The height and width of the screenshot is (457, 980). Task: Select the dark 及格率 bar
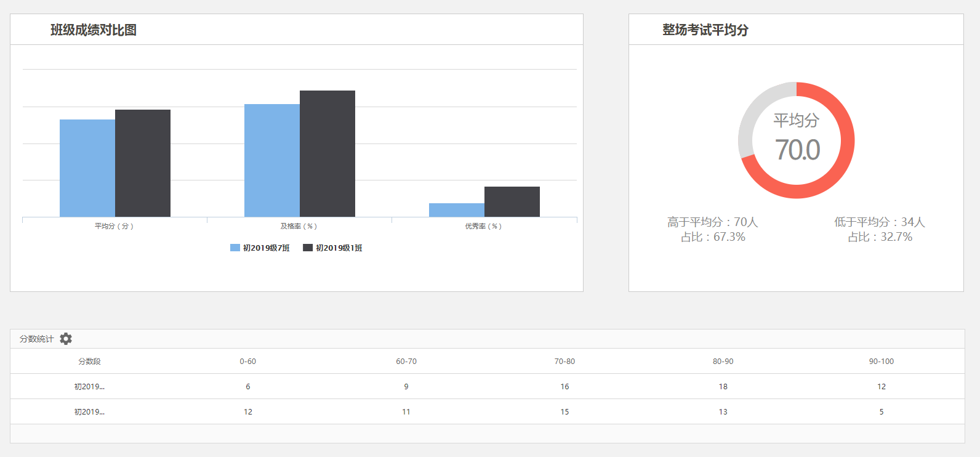pyautogui.click(x=327, y=154)
